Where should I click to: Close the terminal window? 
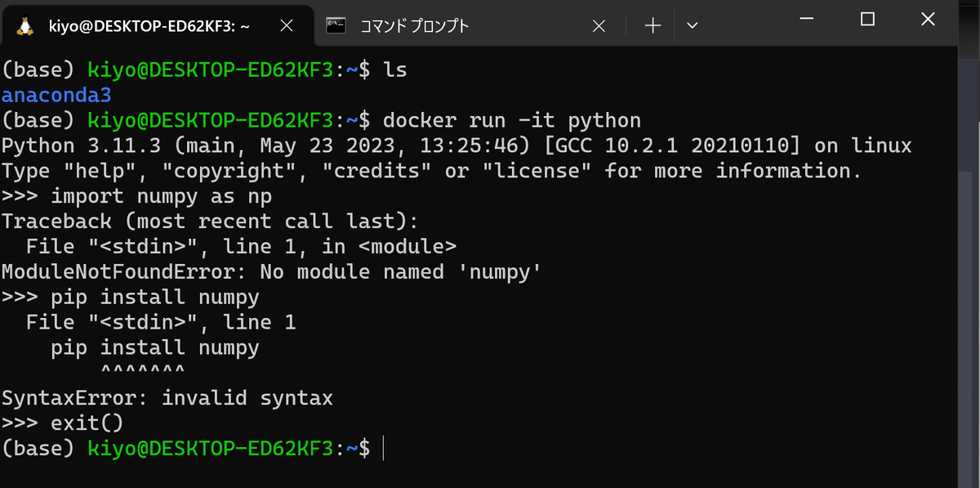click(928, 19)
